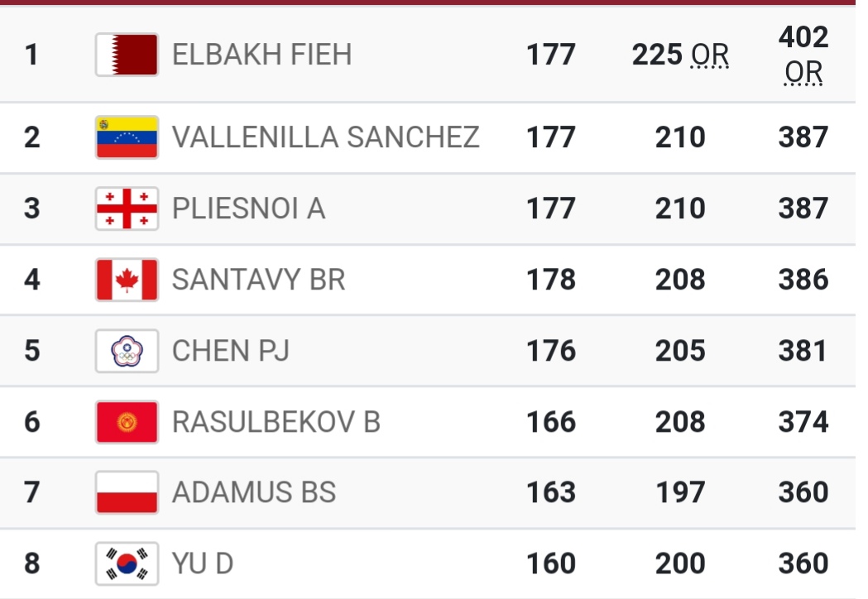868x599 pixels.
Task: Open athlete ELBAKH FIEH's name
Action: (261, 55)
